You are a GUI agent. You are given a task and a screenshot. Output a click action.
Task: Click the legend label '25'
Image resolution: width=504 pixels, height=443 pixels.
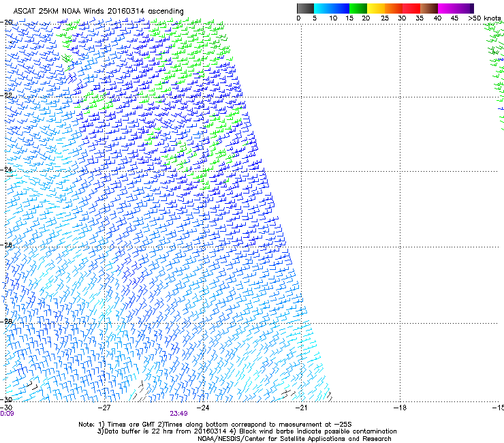tap(385, 18)
